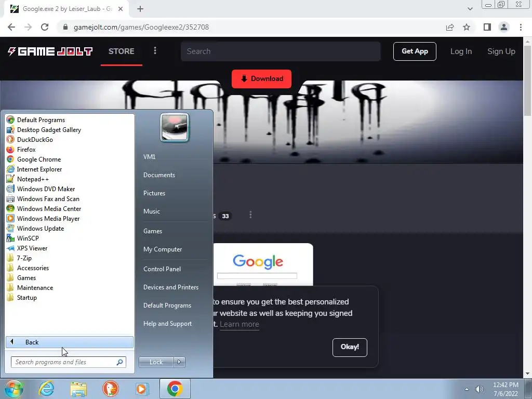This screenshot has height=399, width=532.
Task: Open Windows Media Player from the taskbar
Action: [x=142, y=389]
